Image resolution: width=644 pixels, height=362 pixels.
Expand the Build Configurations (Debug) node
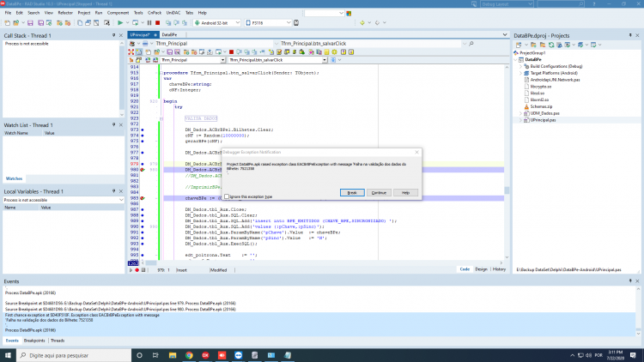521,66
